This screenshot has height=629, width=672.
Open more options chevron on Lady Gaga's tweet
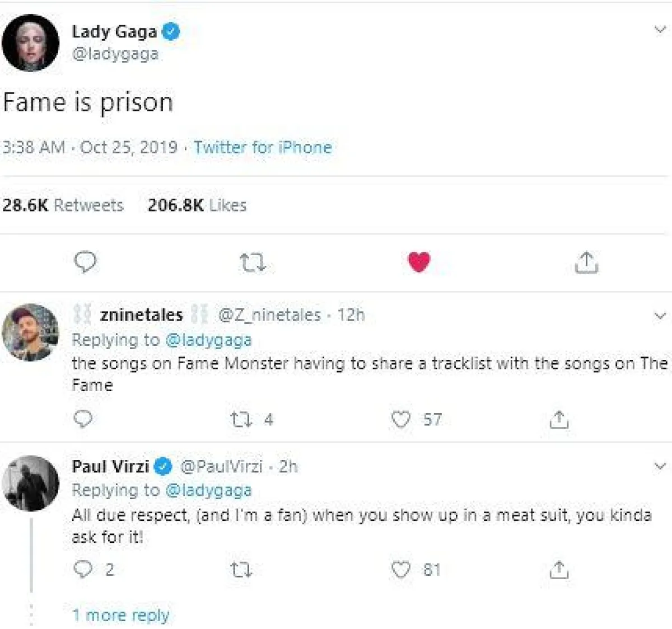[x=661, y=30]
